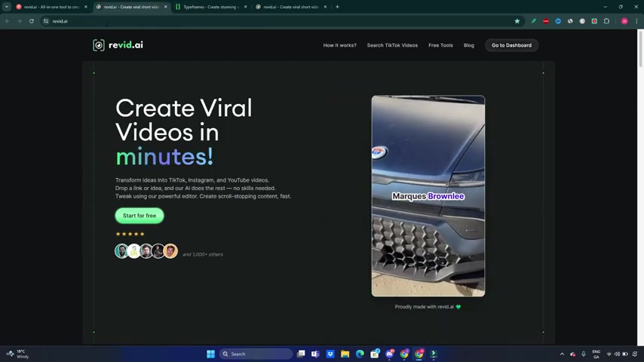Open Microsoft Edge from the taskbar
Viewport: 644px width, 362px height.
click(x=360, y=354)
